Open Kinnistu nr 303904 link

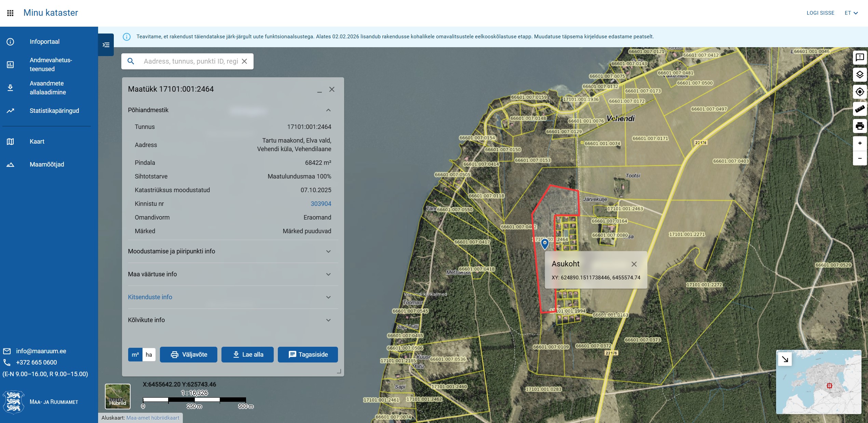click(x=321, y=204)
